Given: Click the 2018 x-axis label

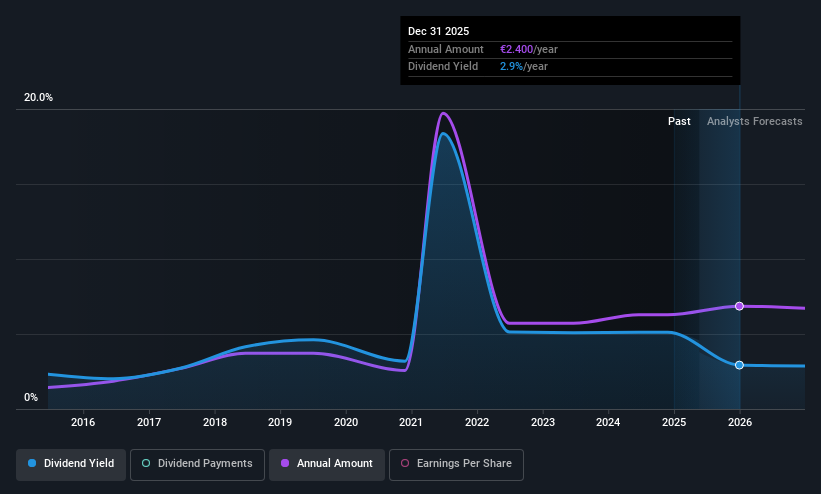Looking at the screenshot, I should [215, 422].
